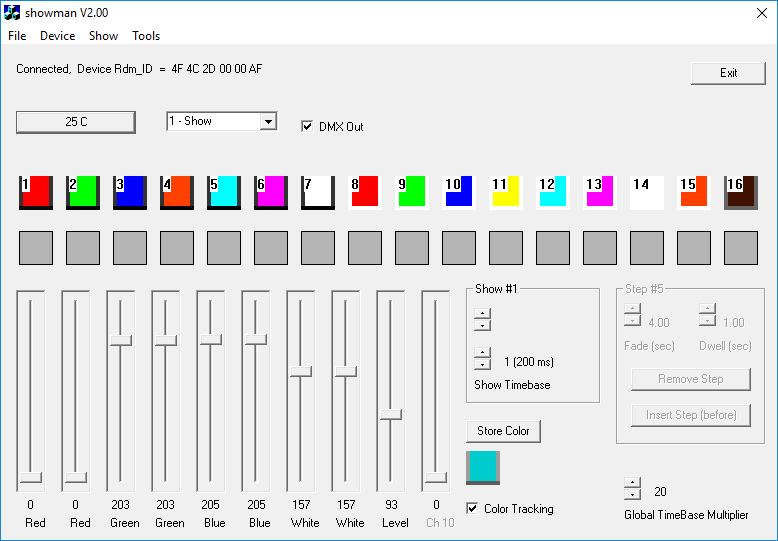Click the showman app icon in title bar
Screen dimensions: 778x541
[12, 12]
